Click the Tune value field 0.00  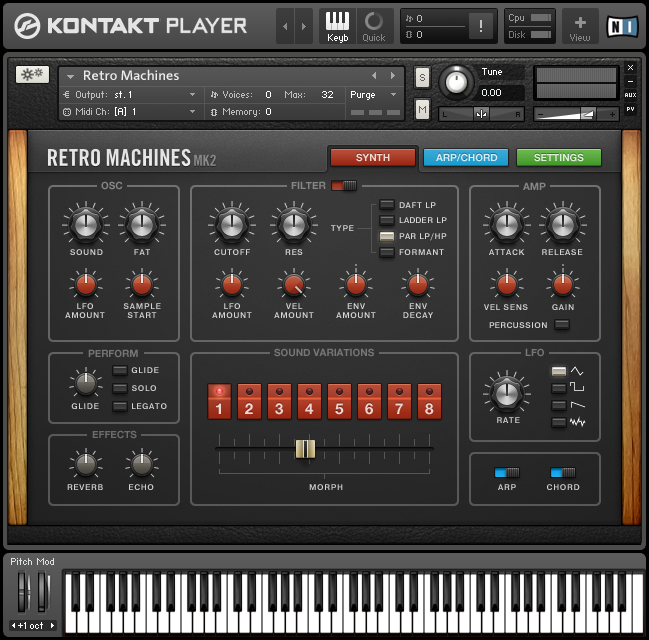[501, 92]
